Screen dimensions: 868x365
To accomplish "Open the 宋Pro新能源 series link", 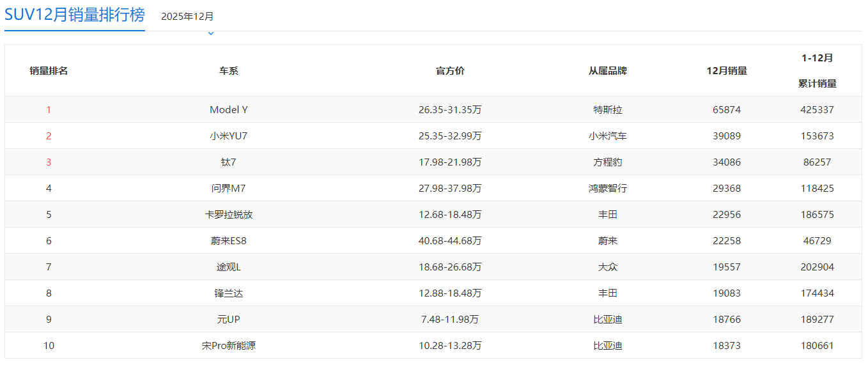I will click(x=229, y=346).
